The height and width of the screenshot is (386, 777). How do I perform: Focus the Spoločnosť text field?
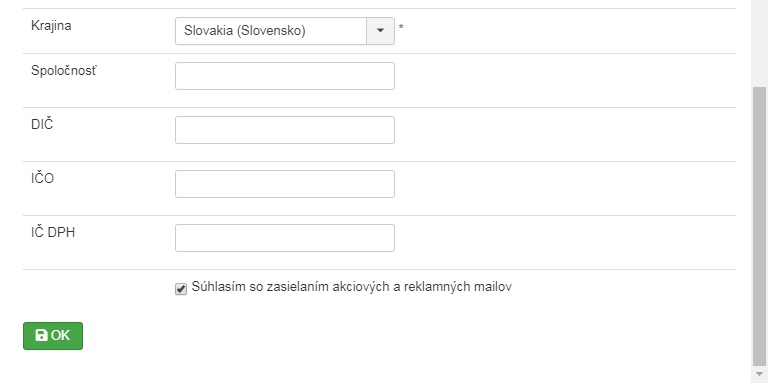click(285, 76)
